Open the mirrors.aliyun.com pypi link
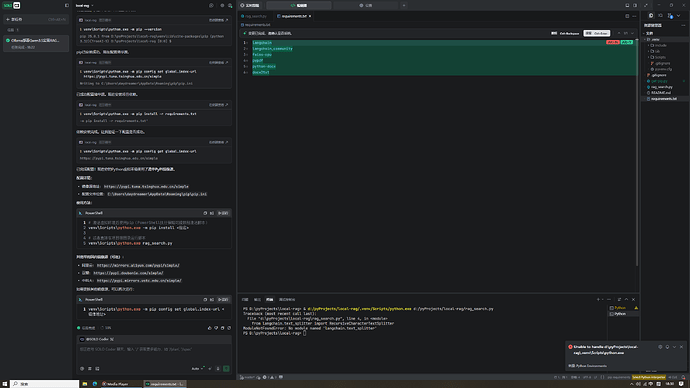Screen dimensions: 690x388 [x=138, y=265]
